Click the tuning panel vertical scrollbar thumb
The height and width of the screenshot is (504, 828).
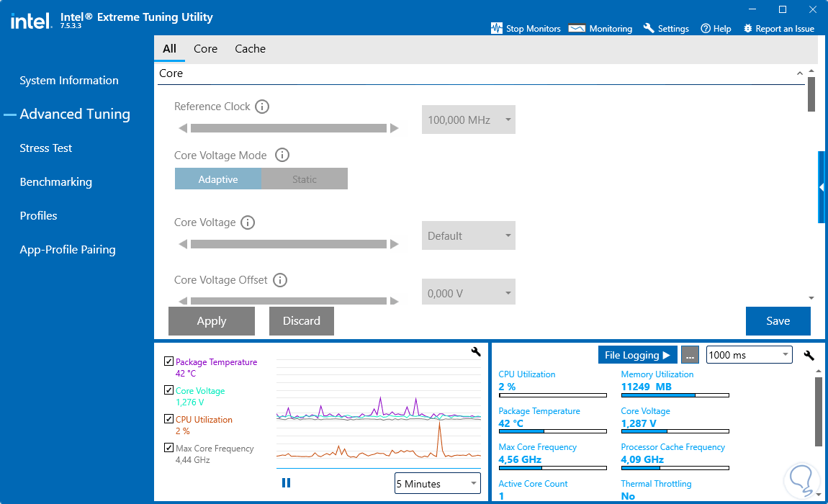pyautogui.click(x=811, y=94)
